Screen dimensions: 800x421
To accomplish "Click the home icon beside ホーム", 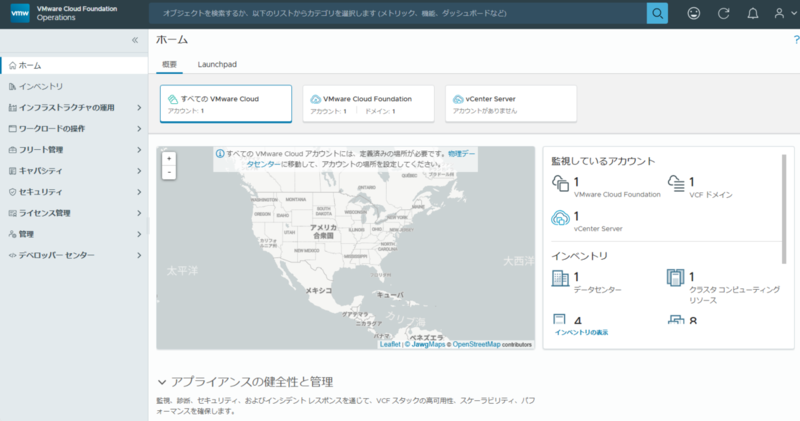I will coord(12,65).
